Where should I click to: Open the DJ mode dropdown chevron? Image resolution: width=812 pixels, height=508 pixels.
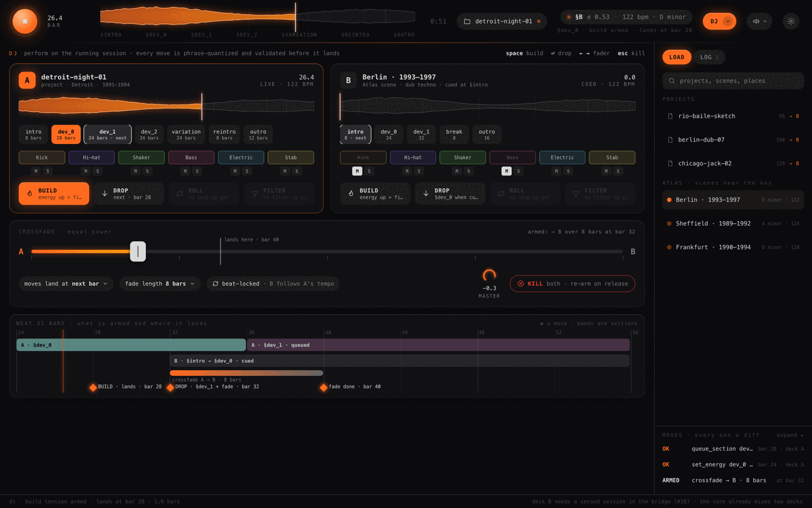[x=727, y=21]
